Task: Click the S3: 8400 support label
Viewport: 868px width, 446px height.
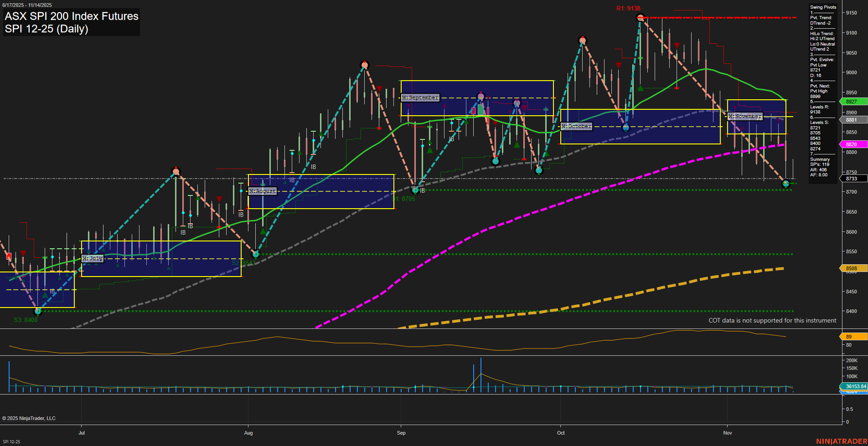Action: tap(25, 320)
